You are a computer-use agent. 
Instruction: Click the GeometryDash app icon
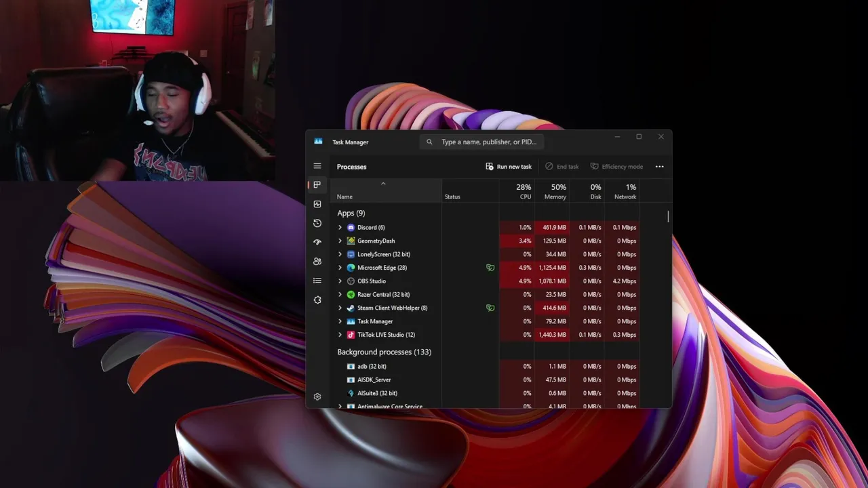tap(351, 241)
